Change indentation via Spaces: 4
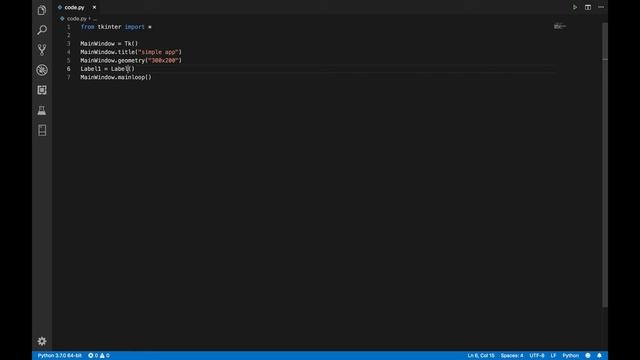Image resolution: width=640 pixels, height=360 pixels. tap(512, 356)
